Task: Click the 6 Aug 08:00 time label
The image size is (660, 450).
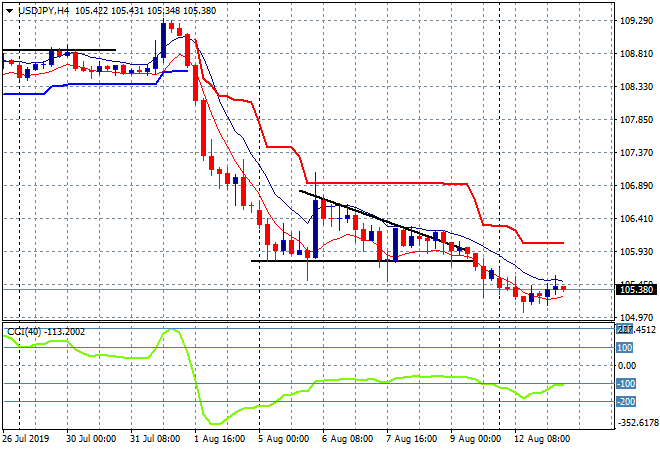Action: (347, 440)
